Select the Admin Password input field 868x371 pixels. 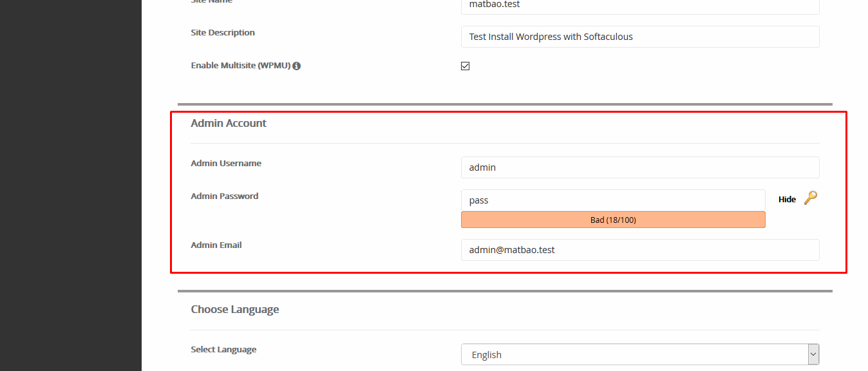612,200
